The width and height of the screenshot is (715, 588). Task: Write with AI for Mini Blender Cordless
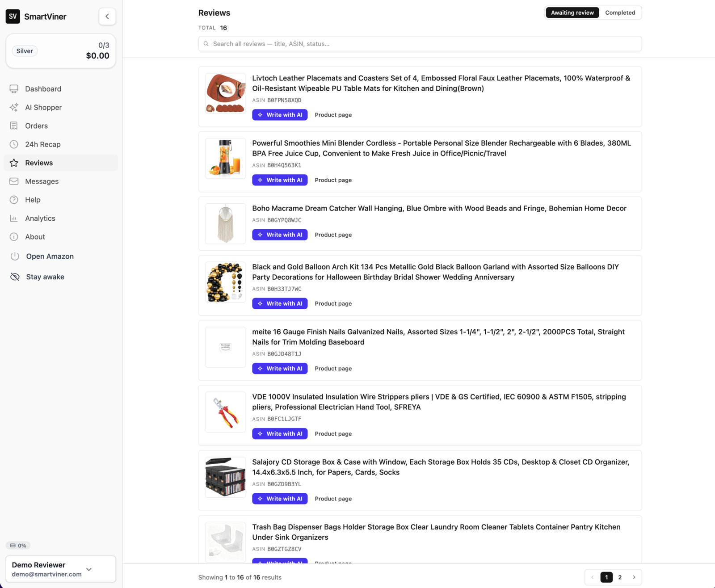coord(280,180)
